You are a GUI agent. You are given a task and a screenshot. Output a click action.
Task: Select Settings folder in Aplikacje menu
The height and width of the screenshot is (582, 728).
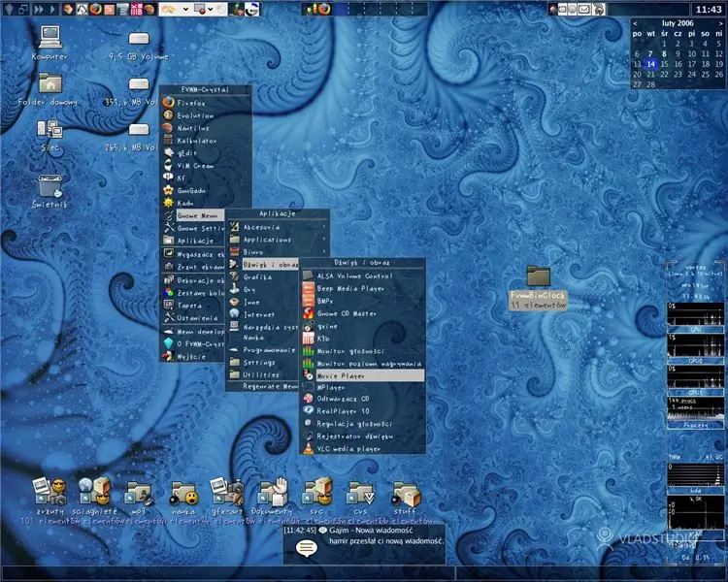click(x=263, y=362)
